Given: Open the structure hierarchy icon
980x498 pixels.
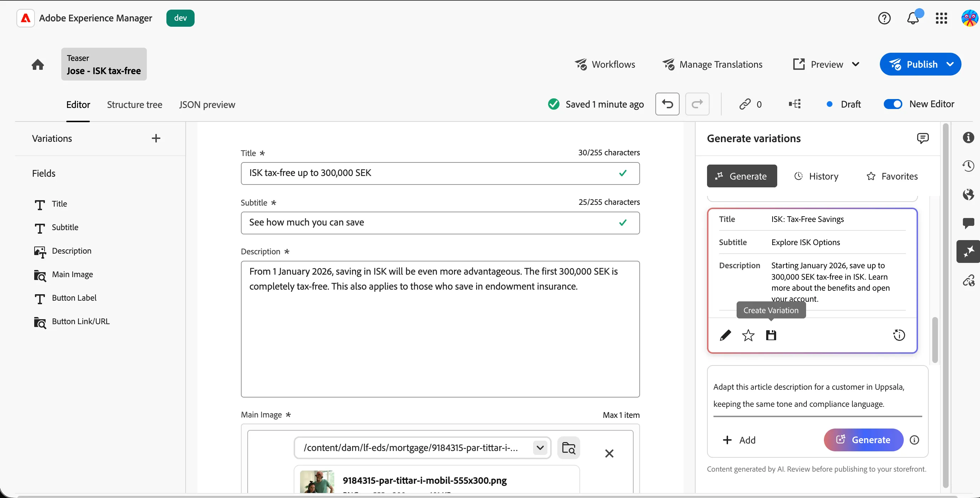Looking at the screenshot, I should [x=795, y=104].
